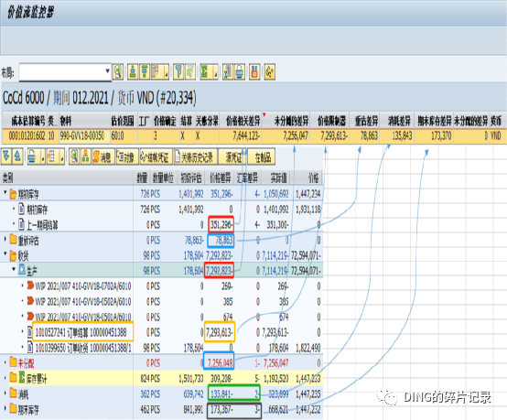The image size is (507, 420).
Task: Expand the 期末库存 folder node
Action: (x=5, y=408)
